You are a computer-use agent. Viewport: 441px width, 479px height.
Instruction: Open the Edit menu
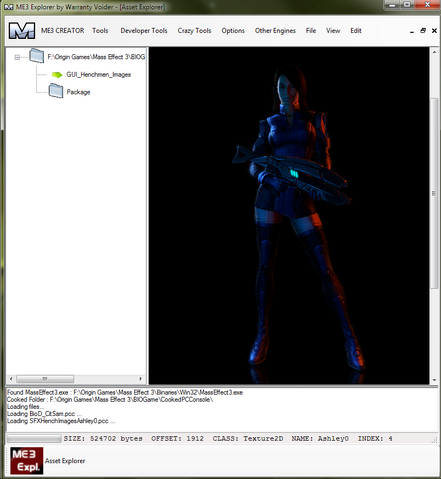tap(356, 31)
